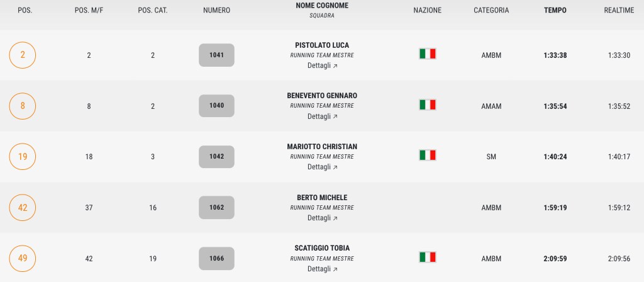The width and height of the screenshot is (644, 282).
Task: Click bib number 1040 badge
Action: (216, 106)
